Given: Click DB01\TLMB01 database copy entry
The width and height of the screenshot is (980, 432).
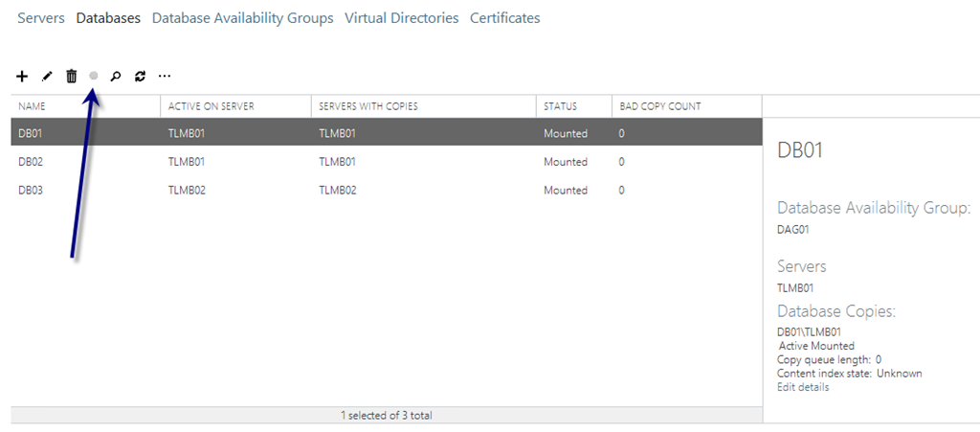Looking at the screenshot, I should [810, 332].
